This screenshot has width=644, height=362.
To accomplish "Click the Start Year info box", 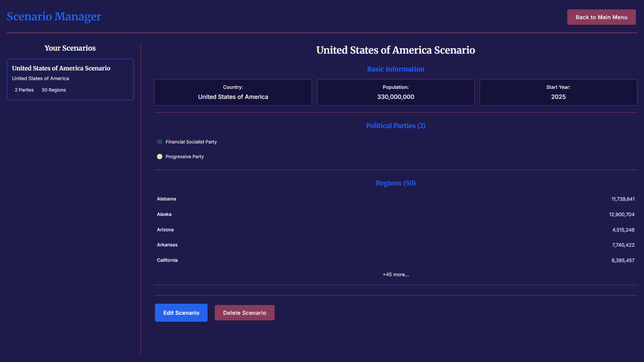I will click(x=558, y=92).
